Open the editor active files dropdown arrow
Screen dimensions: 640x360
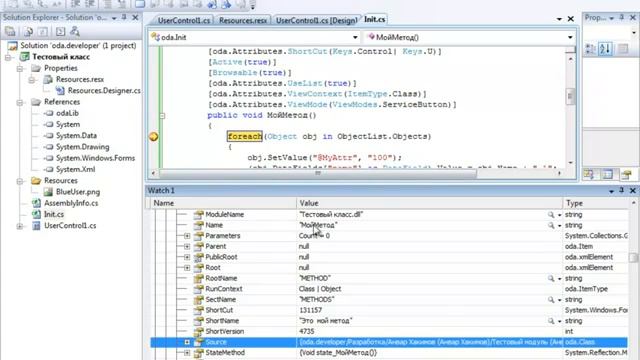point(559,19)
